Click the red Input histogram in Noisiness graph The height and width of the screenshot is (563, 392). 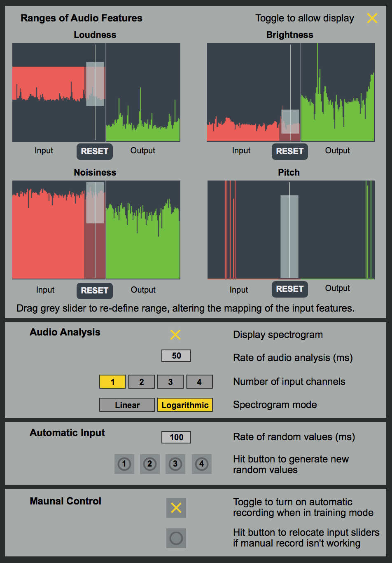click(49, 235)
